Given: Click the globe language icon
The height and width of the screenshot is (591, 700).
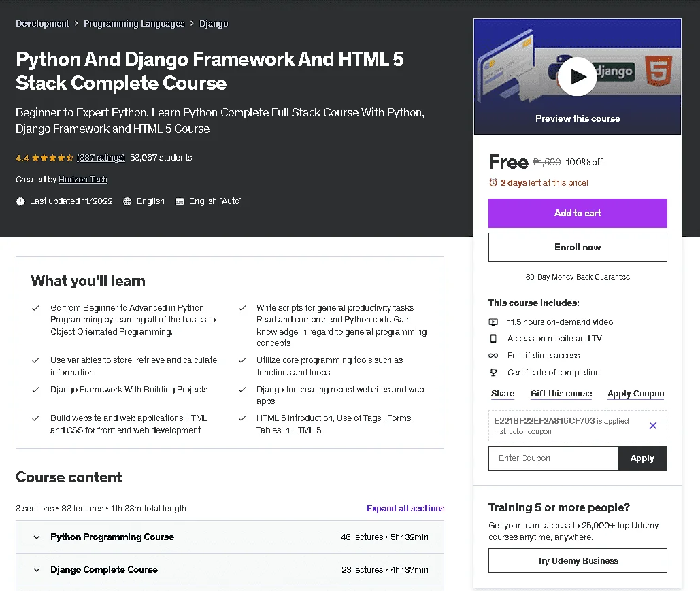Looking at the screenshot, I should pyautogui.click(x=127, y=201).
